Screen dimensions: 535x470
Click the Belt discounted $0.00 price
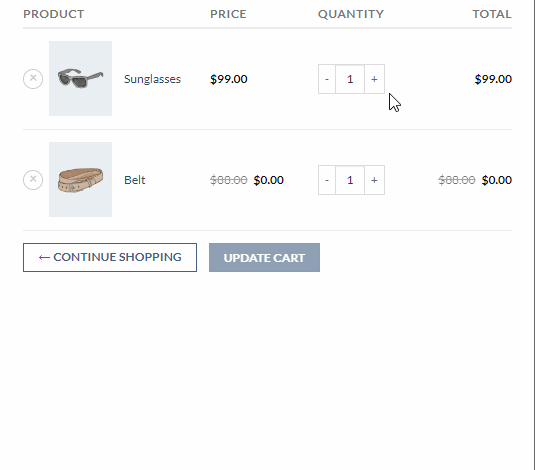(269, 180)
